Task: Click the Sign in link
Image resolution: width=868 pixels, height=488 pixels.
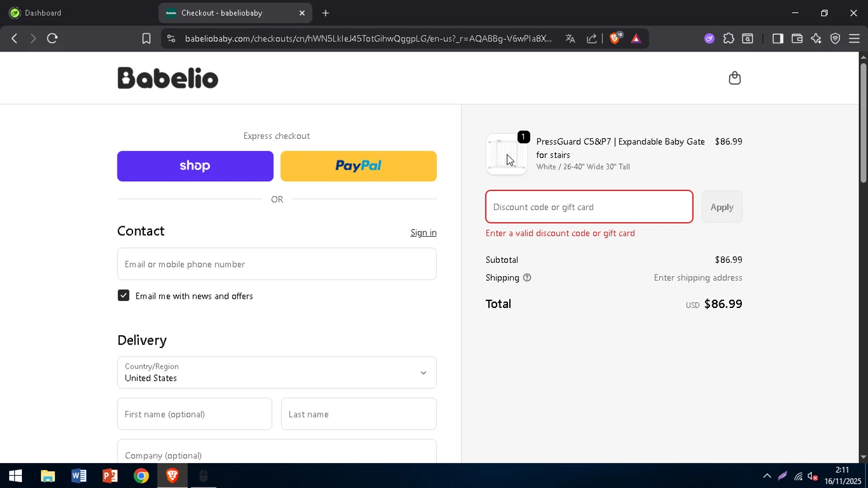Action: [x=424, y=233]
